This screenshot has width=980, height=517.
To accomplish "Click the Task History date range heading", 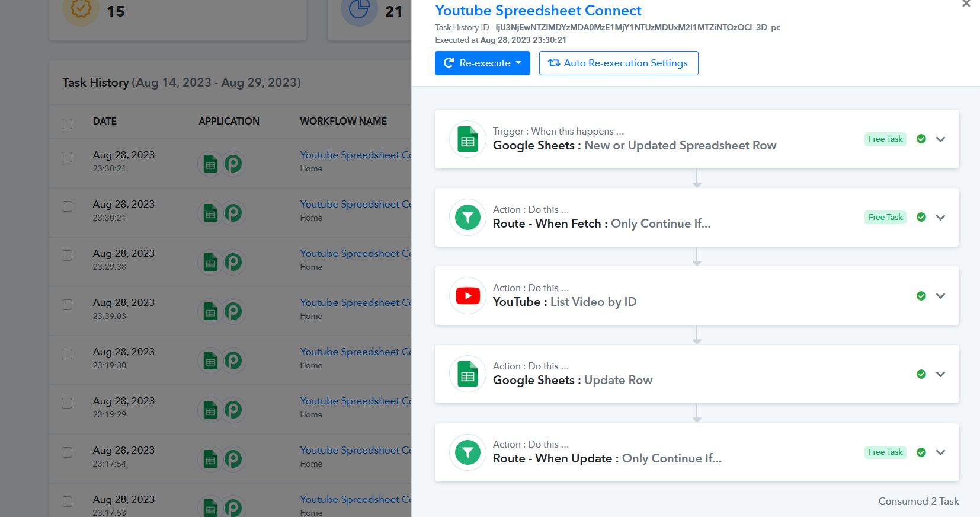I will pos(182,82).
